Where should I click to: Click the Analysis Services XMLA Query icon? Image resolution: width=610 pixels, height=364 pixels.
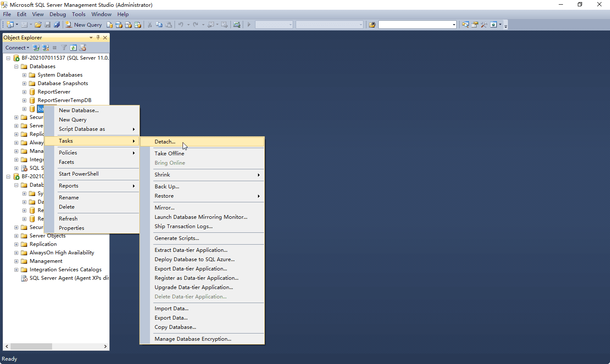pos(138,25)
